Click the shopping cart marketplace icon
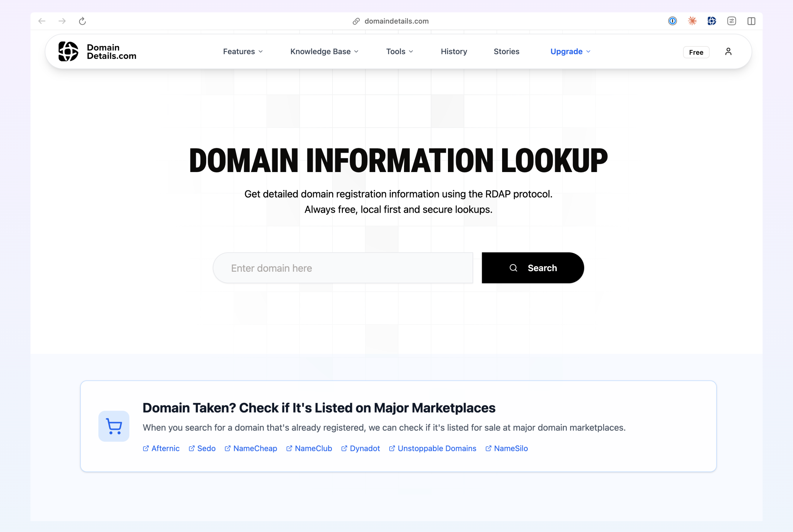The height and width of the screenshot is (532, 793). pyautogui.click(x=113, y=426)
